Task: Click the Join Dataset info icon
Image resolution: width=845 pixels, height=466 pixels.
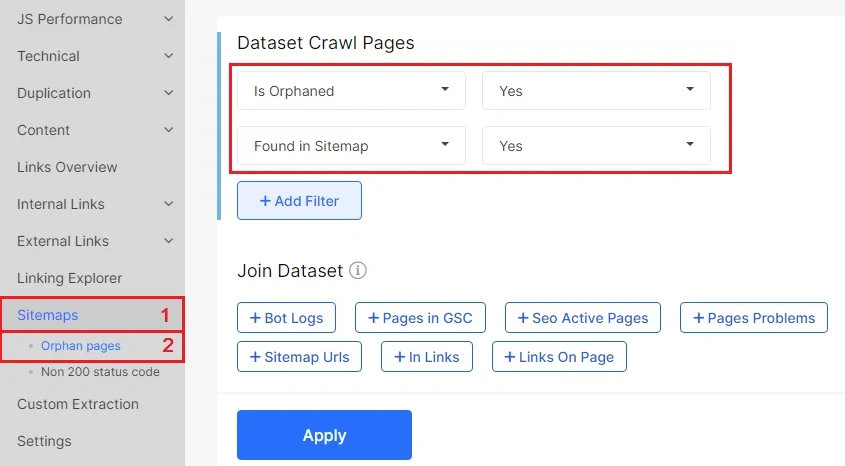Action: pos(358,270)
